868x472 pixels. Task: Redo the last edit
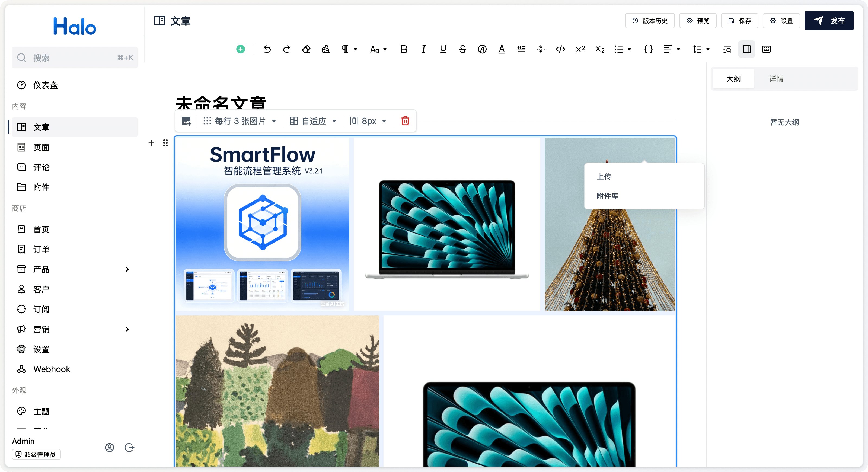(x=286, y=49)
